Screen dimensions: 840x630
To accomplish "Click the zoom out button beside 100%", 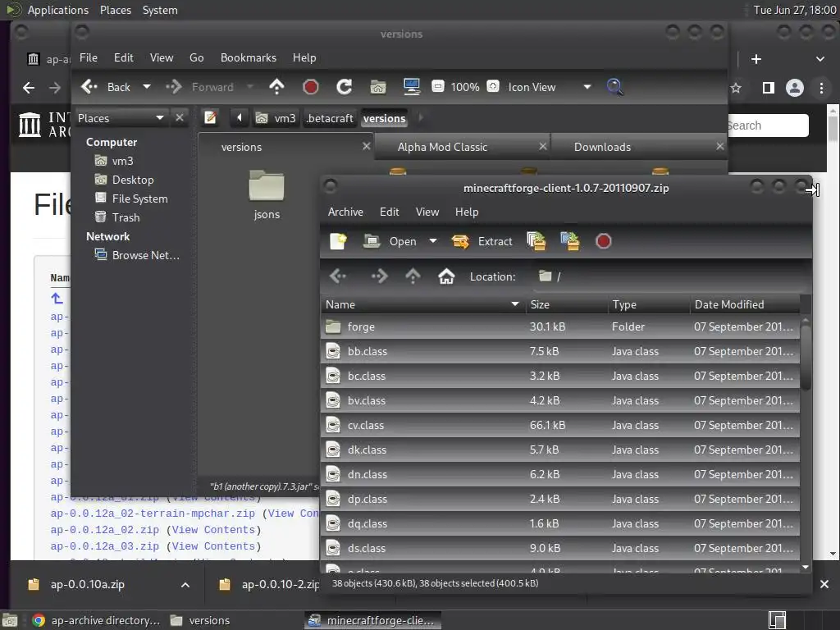I will click(x=438, y=86).
